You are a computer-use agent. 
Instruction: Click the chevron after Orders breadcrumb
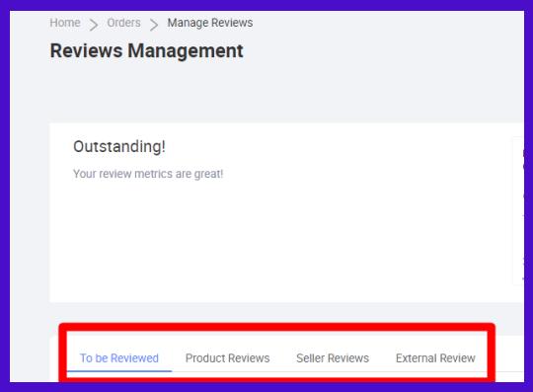coord(154,25)
